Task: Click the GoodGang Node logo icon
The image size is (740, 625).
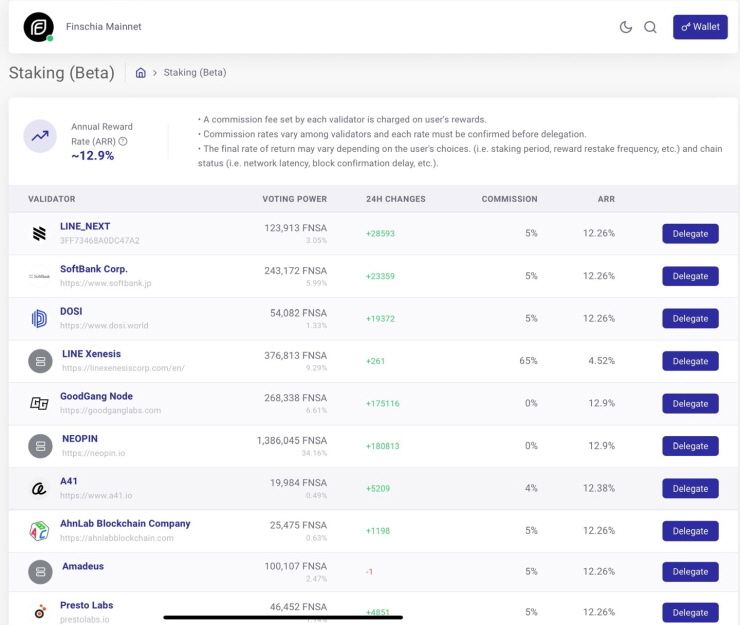Action: (x=39, y=403)
